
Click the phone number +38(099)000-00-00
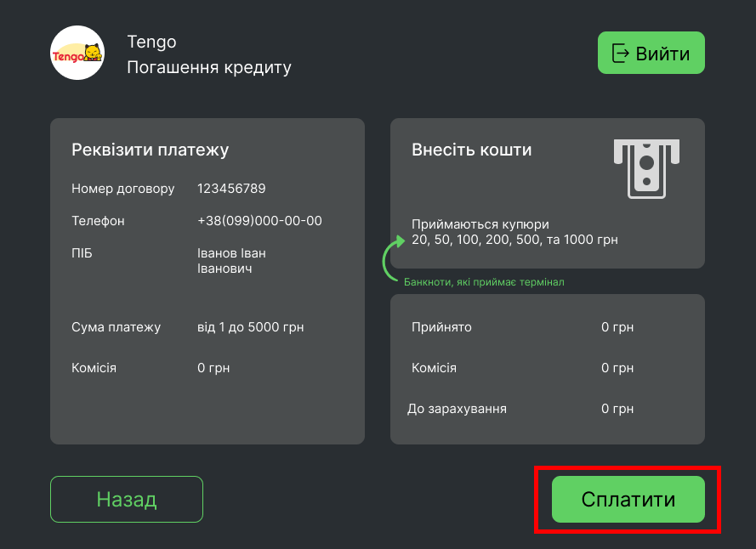(x=259, y=221)
